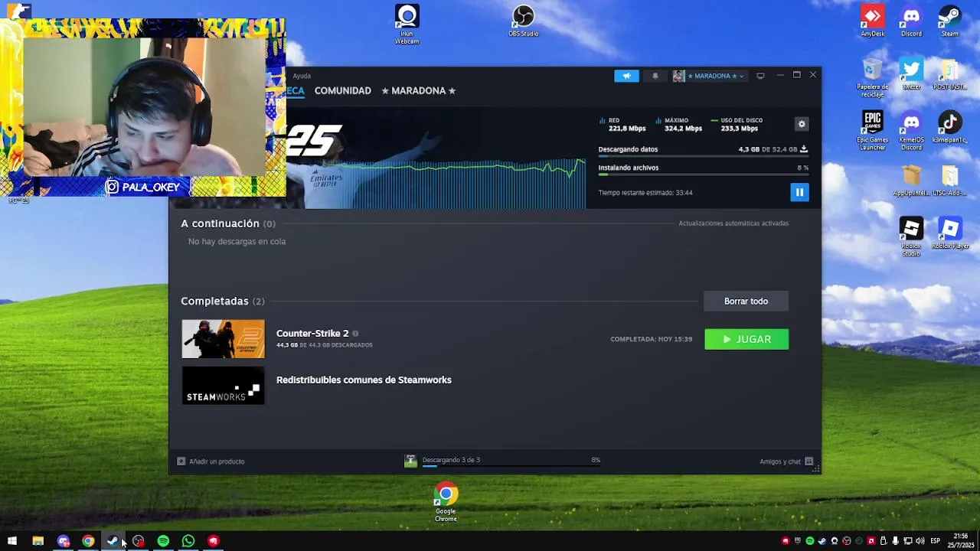
Task: Open the ★ MARADONA ★ profile tab
Action: click(x=419, y=90)
